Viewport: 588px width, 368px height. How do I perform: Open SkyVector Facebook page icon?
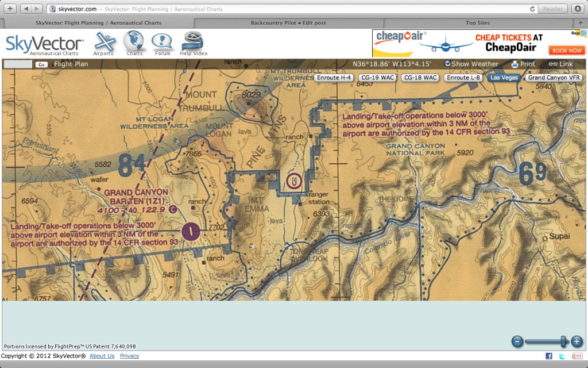coord(549,356)
